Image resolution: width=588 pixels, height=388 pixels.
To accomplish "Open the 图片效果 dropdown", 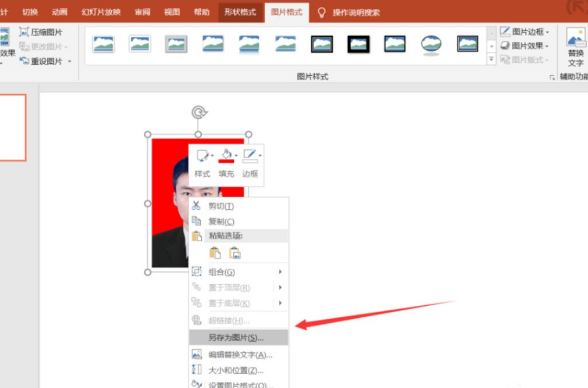I will [x=525, y=46].
